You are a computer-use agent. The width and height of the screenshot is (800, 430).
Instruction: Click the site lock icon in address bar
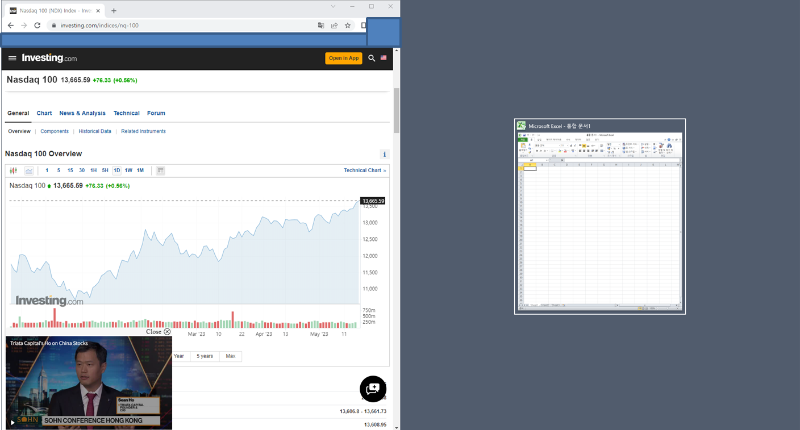(x=54, y=25)
